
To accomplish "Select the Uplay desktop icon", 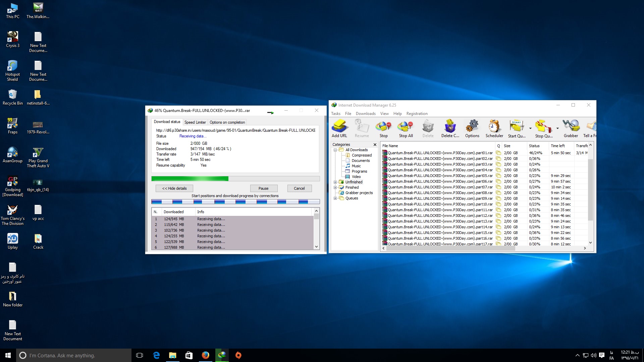I will (13, 241).
